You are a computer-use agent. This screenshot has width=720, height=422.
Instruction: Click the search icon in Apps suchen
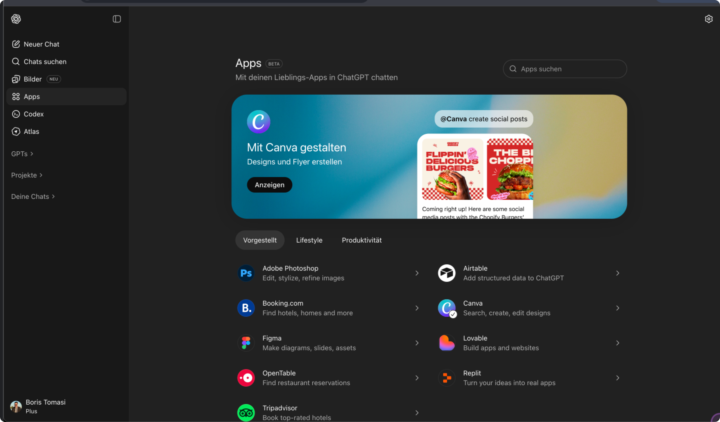click(513, 69)
